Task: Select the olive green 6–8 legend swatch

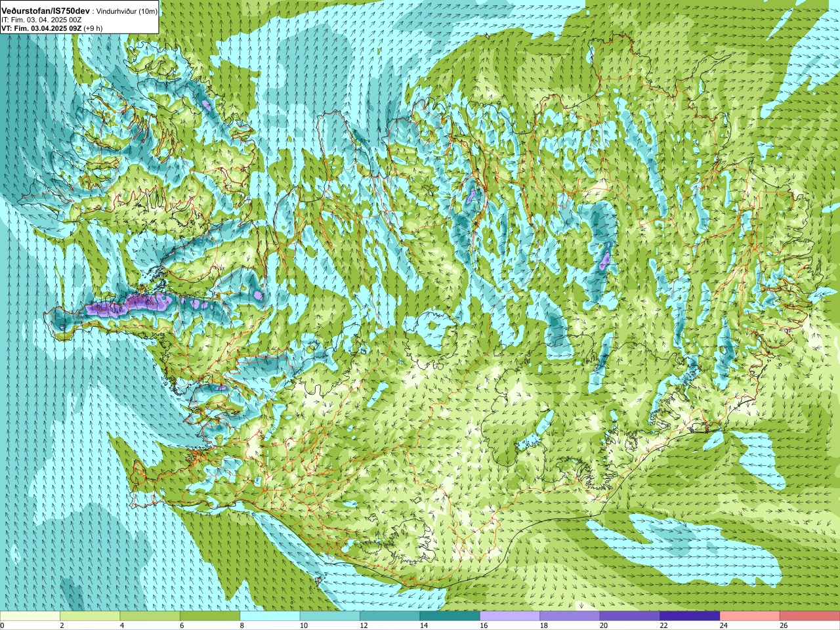Action: (210, 616)
